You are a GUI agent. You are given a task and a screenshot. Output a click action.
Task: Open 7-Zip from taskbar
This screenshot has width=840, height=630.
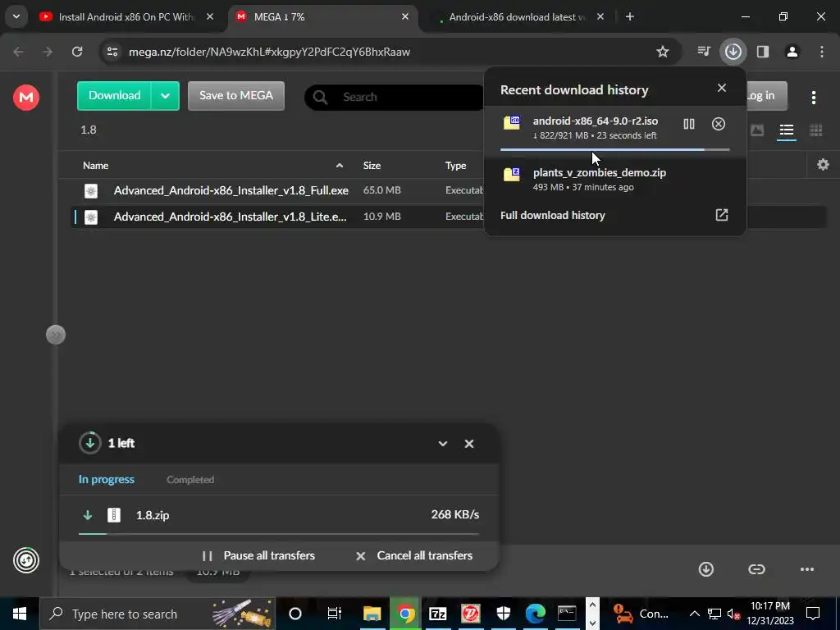(438, 614)
